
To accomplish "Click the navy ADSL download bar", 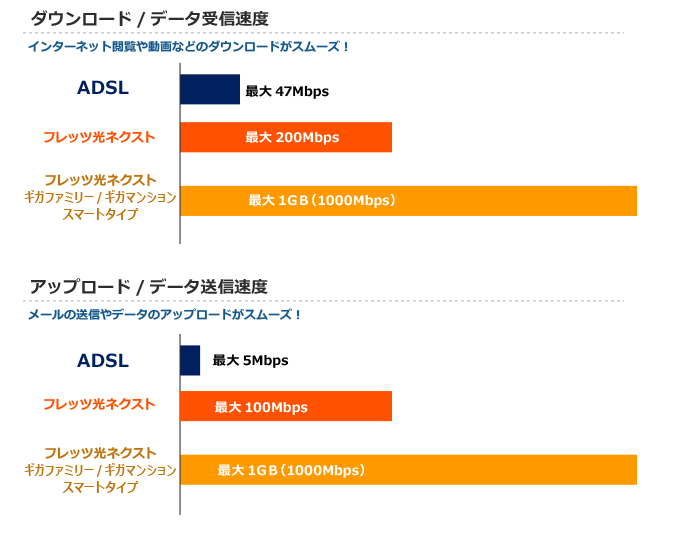I will pyautogui.click(x=210, y=89).
